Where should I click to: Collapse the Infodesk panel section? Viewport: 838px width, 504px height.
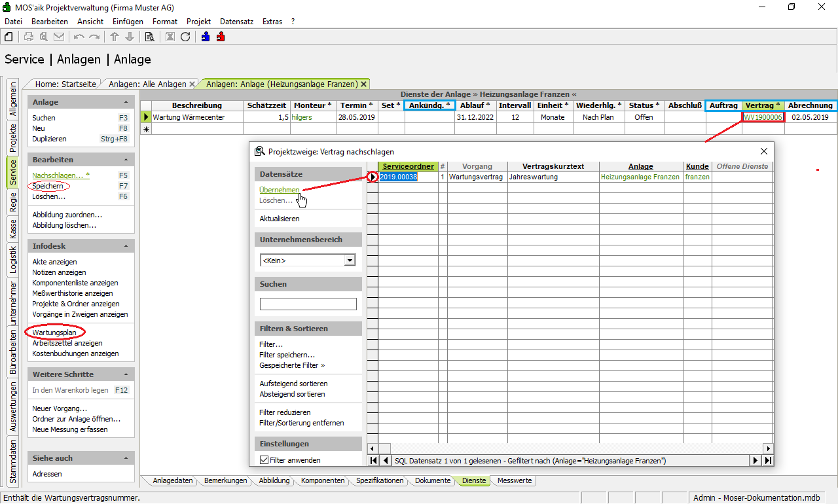[126, 246]
